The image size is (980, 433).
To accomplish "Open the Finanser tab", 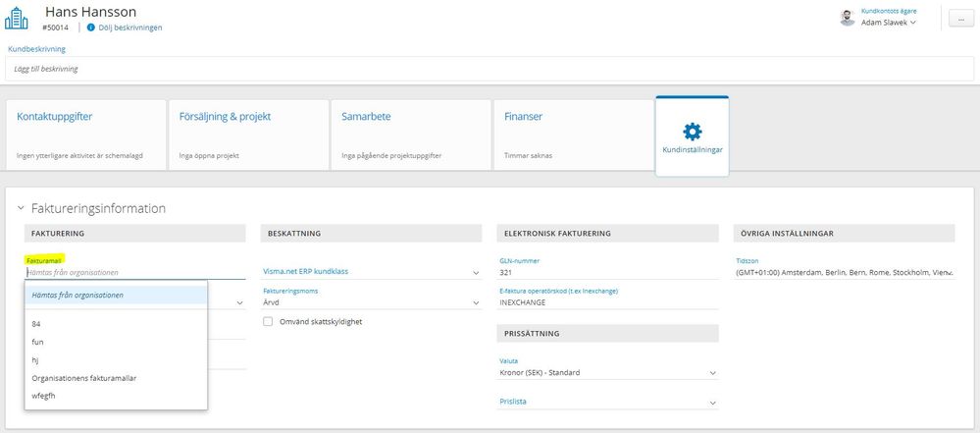I will tap(574, 135).
